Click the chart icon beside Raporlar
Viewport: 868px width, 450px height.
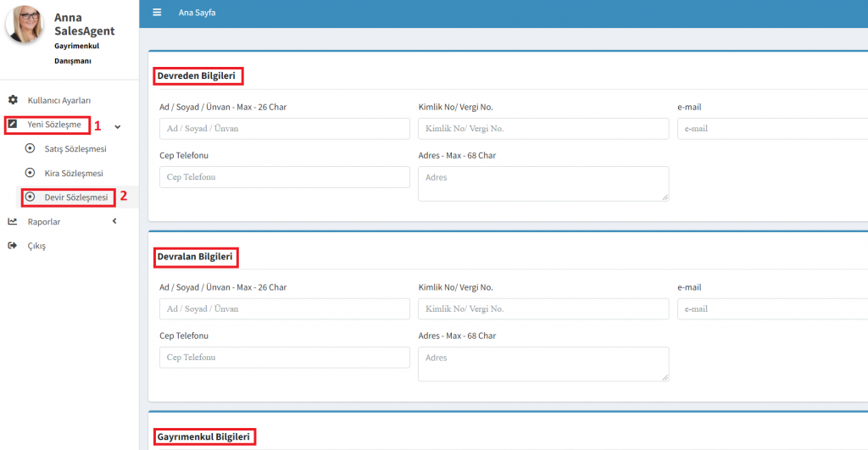[x=13, y=221]
